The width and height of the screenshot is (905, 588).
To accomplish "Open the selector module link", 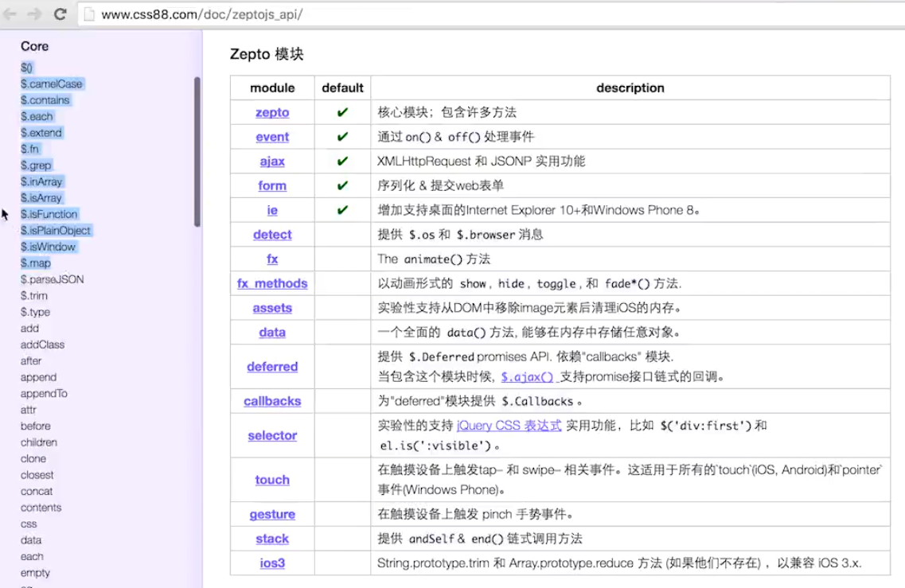I will 272,436.
